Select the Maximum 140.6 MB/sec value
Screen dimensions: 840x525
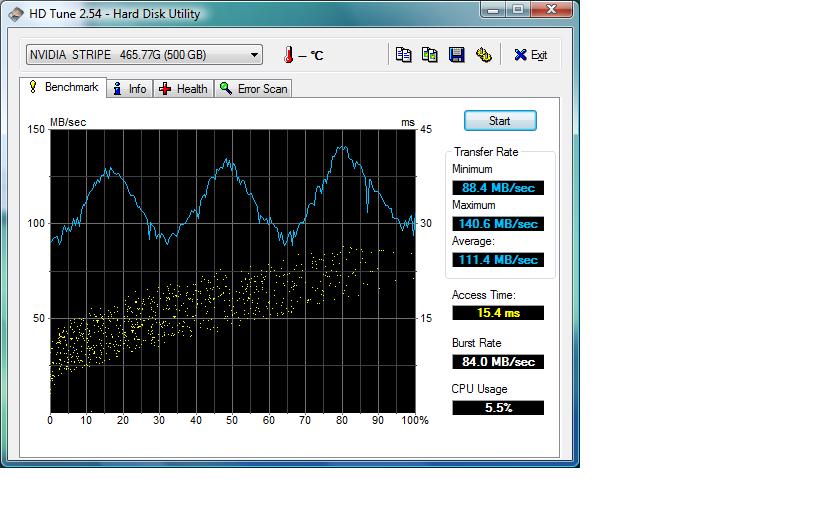pyautogui.click(x=498, y=224)
